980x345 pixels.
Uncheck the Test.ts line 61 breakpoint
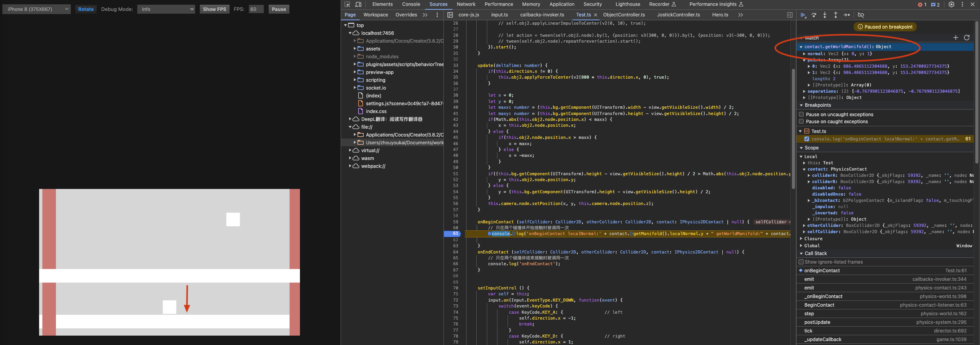click(806, 139)
